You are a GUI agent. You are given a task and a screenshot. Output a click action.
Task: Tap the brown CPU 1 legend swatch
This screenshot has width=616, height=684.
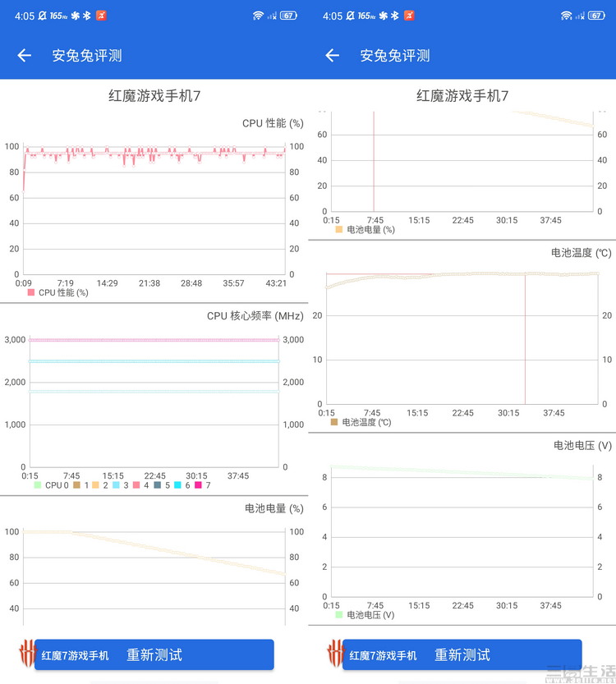(x=76, y=485)
